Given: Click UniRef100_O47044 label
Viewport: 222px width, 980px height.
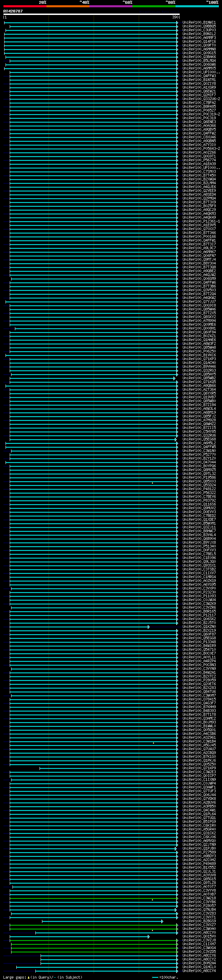Looking at the screenshot, I should coord(199,462).
